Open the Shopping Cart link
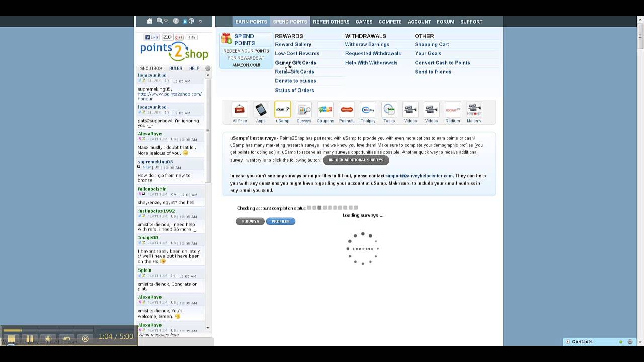Viewport: 644px width, 362px height. 432,44
